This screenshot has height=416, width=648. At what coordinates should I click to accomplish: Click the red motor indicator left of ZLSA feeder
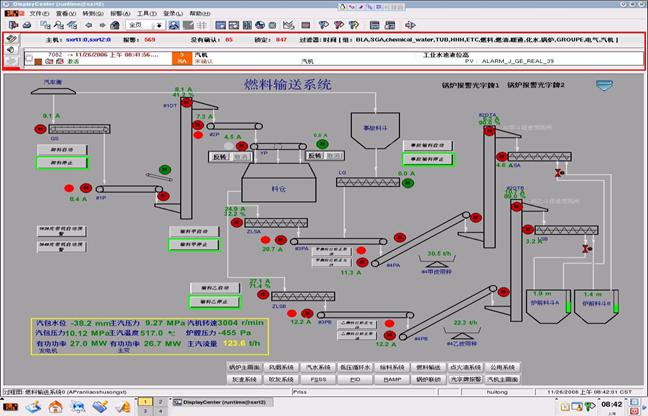pos(237,223)
